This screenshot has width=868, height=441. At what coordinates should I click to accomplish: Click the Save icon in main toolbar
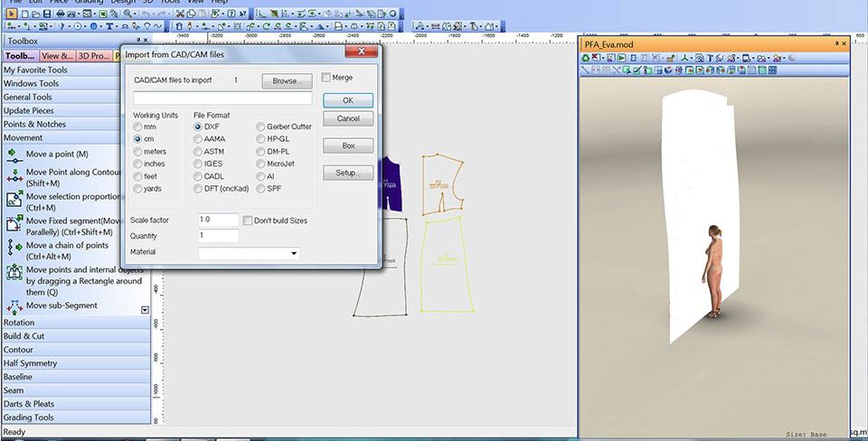46,14
